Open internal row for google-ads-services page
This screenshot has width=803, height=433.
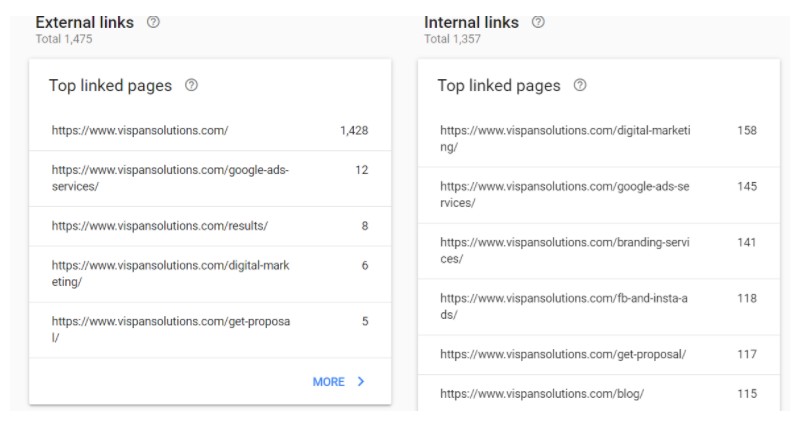[599, 195]
